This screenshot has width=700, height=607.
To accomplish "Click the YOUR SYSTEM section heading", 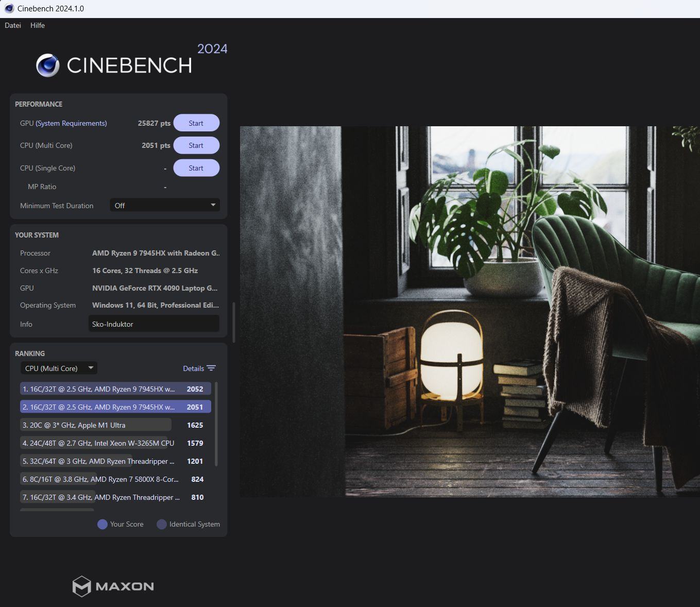I will (37, 235).
